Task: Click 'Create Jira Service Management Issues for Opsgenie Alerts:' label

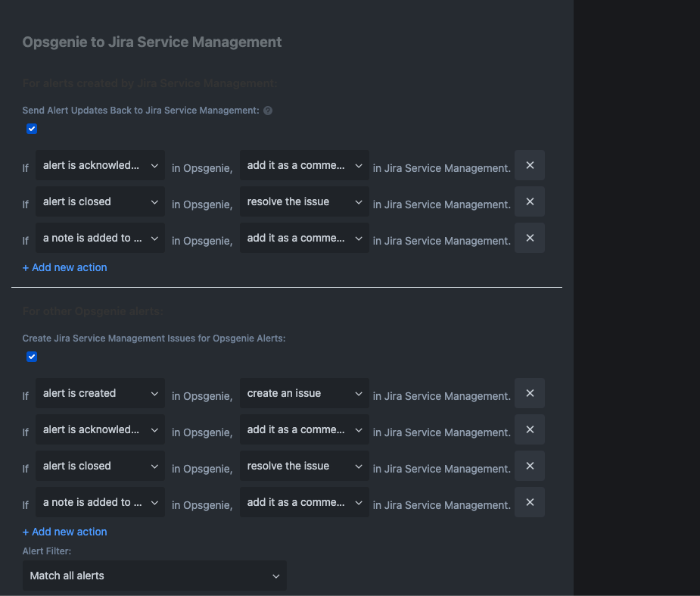Action: [x=154, y=339]
